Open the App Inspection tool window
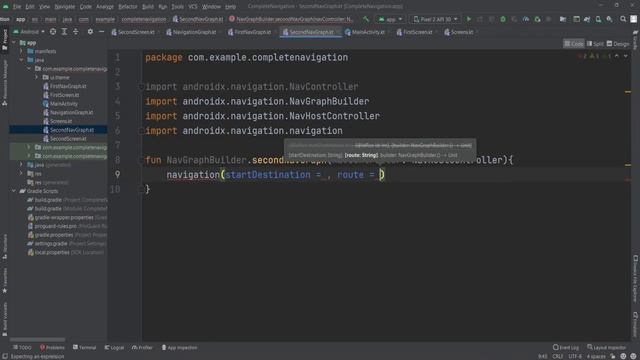This screenshot has width=640, height=360. (x=179, y=347)
